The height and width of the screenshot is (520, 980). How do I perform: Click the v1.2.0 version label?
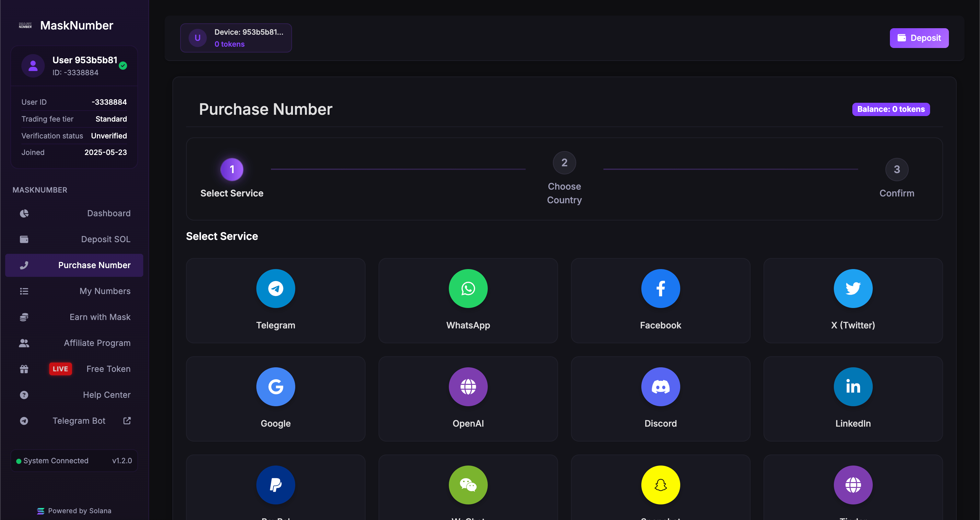pyautogui.click(x=122, y=461)
